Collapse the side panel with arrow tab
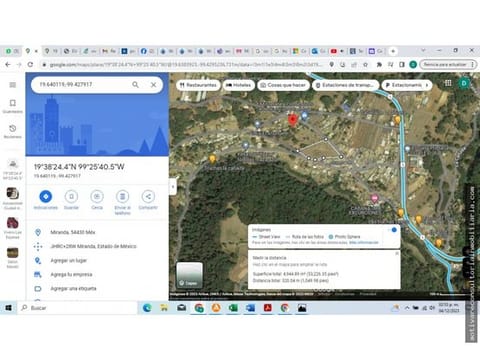This screenshot has height=360, width=480. coord(173,187)
